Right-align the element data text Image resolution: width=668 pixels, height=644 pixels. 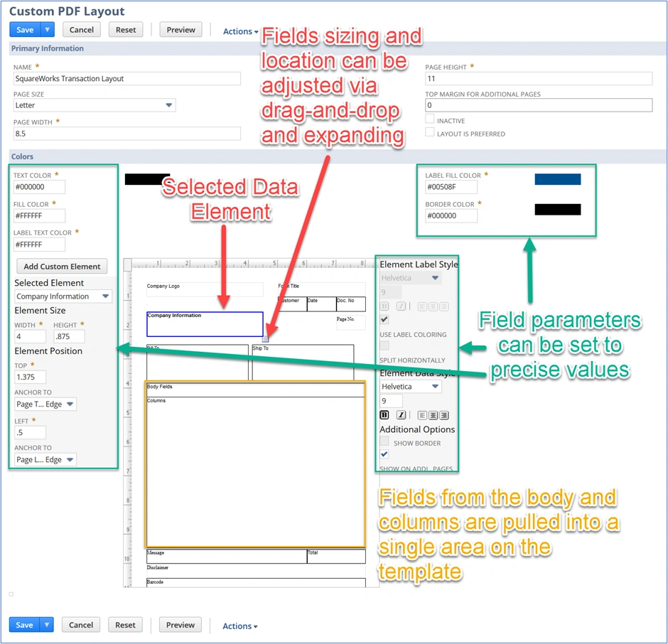tap(443, 415)
